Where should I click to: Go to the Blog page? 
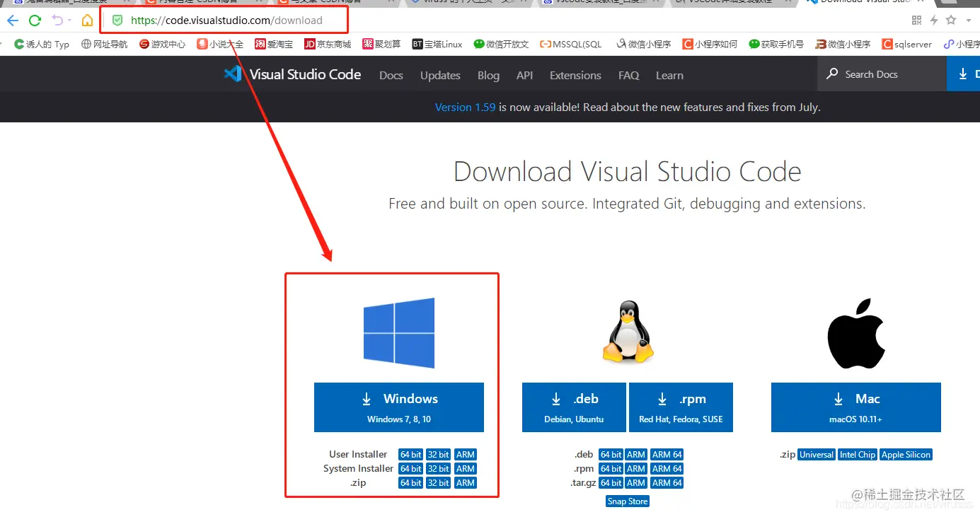(488, 75)
